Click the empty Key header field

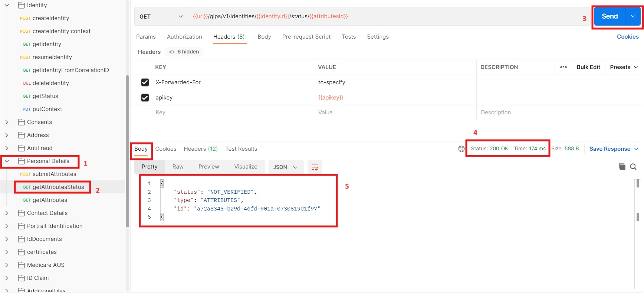pos(232,113)
